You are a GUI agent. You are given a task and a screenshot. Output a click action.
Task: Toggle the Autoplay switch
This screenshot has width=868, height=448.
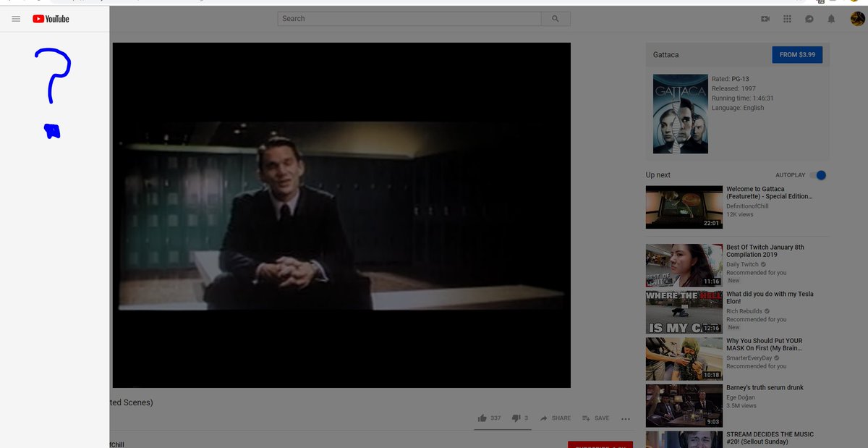click(819, 175)
